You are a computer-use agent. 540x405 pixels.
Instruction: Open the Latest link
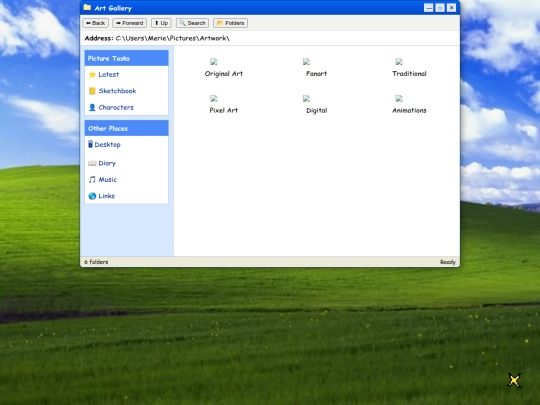point(108,74)
